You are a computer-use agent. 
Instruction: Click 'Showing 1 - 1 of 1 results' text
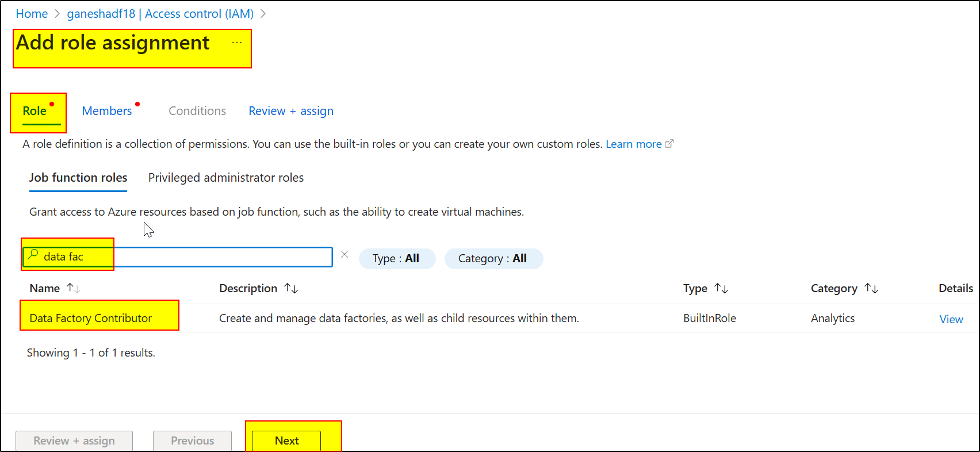(x=91, y=353)
